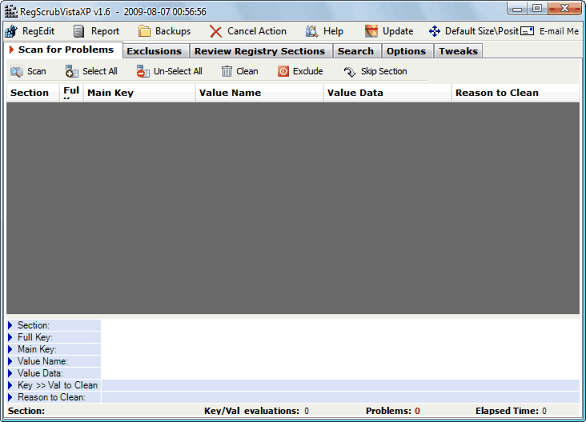The height and width of the screenshot is (422, 586).
Task: Click the Reason to Clean column header
Action: tap(515, 93)
